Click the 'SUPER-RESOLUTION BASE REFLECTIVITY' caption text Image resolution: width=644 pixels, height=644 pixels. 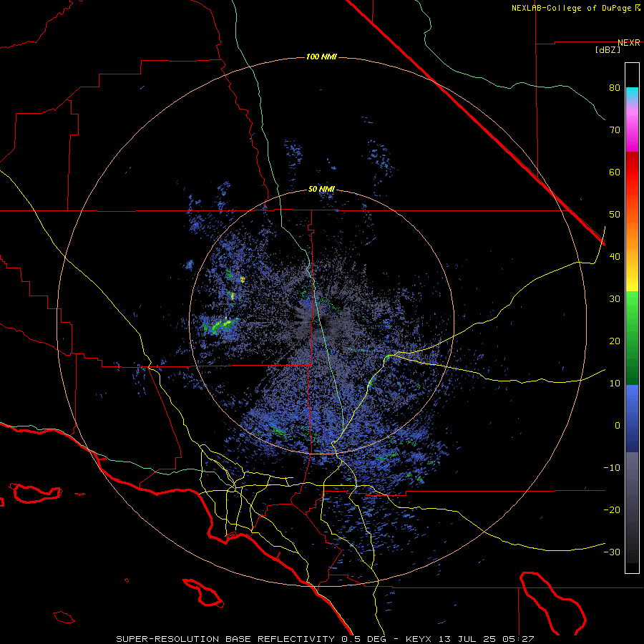point(225,639)
